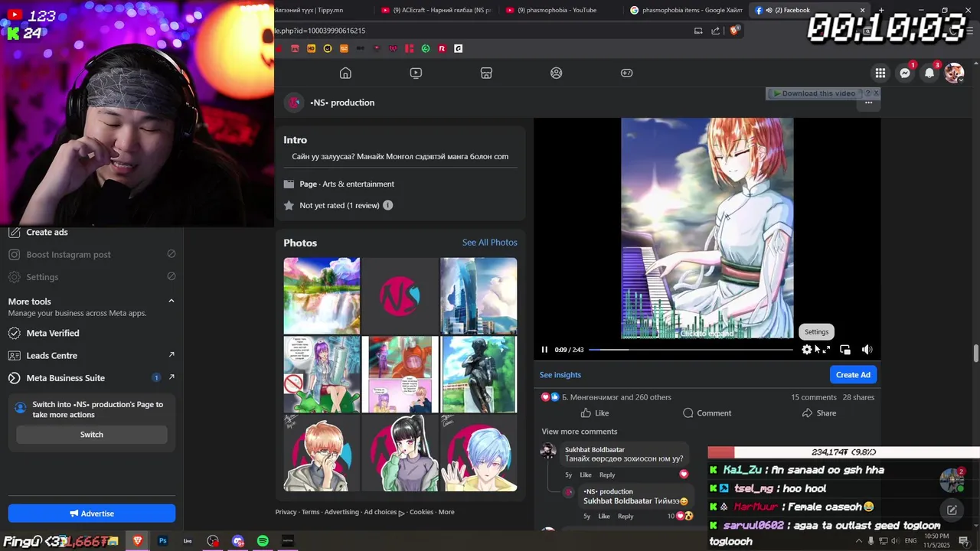Image resolution: width=980 pixels, height=551 pixels.
Task: Open the Marketplace storefront icon
Action: pyautogui.click(x=486, y=73)
